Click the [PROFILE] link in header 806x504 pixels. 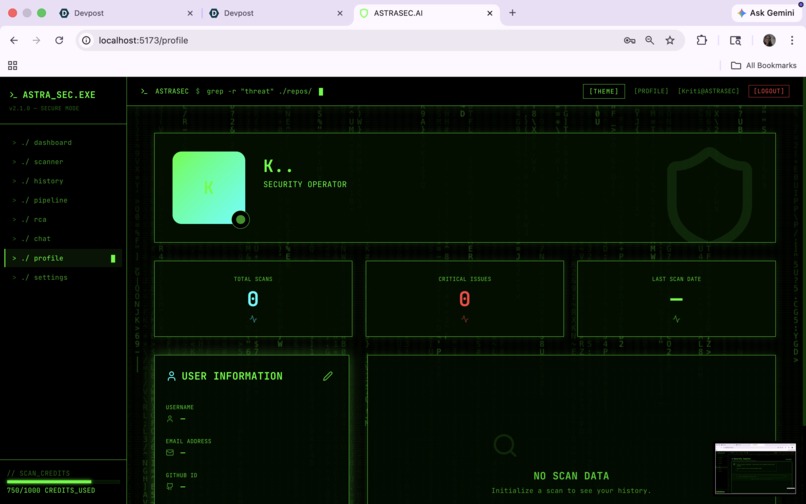[x=651, y=91]
